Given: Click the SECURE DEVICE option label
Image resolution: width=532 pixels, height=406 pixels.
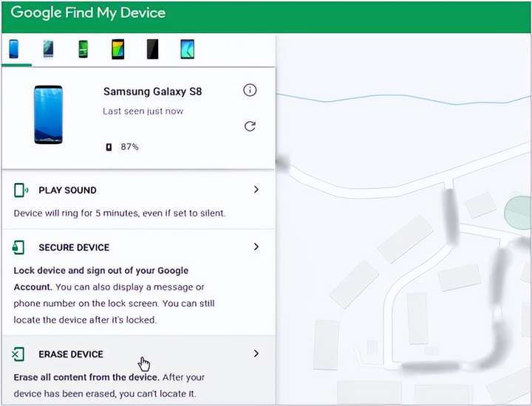Looking at the screenshot, I should pos(74,247).
